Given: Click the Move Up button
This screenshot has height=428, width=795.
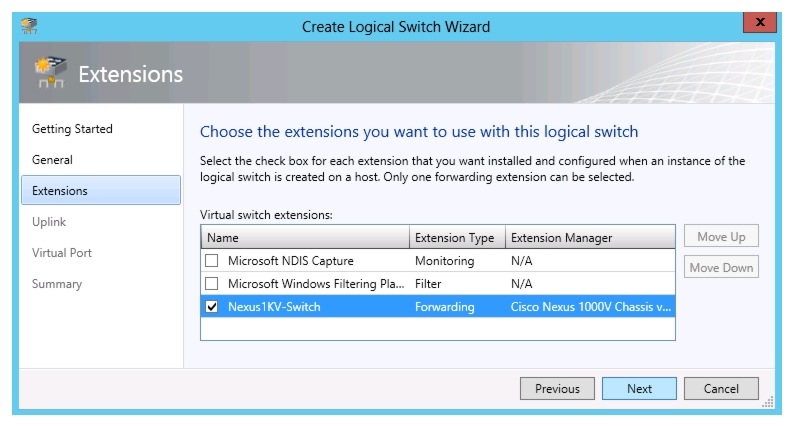Looking at the screenshot, I should click(721, 237).
